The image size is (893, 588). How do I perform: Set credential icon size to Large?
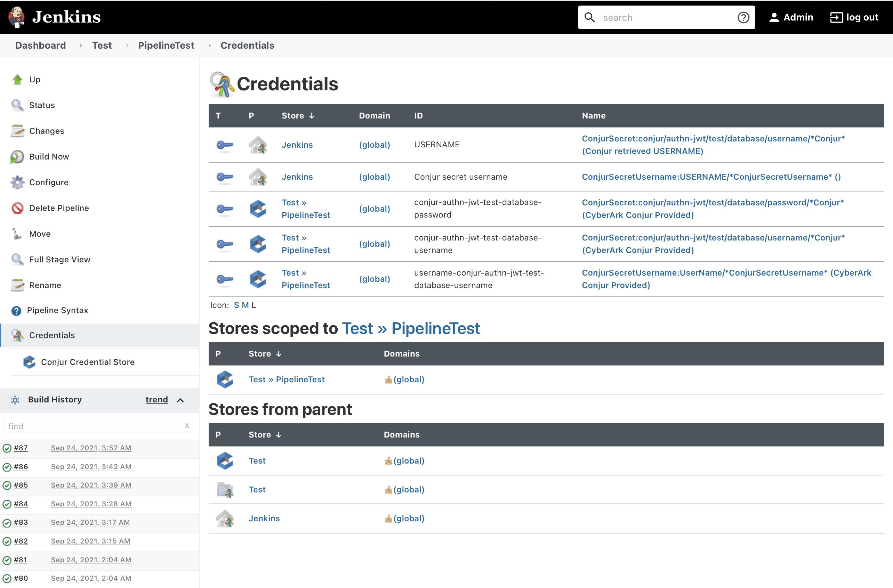pos(253,305)
